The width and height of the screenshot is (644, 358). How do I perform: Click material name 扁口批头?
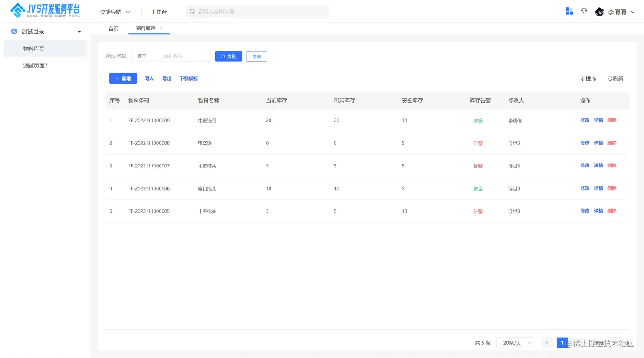(207, 188)
